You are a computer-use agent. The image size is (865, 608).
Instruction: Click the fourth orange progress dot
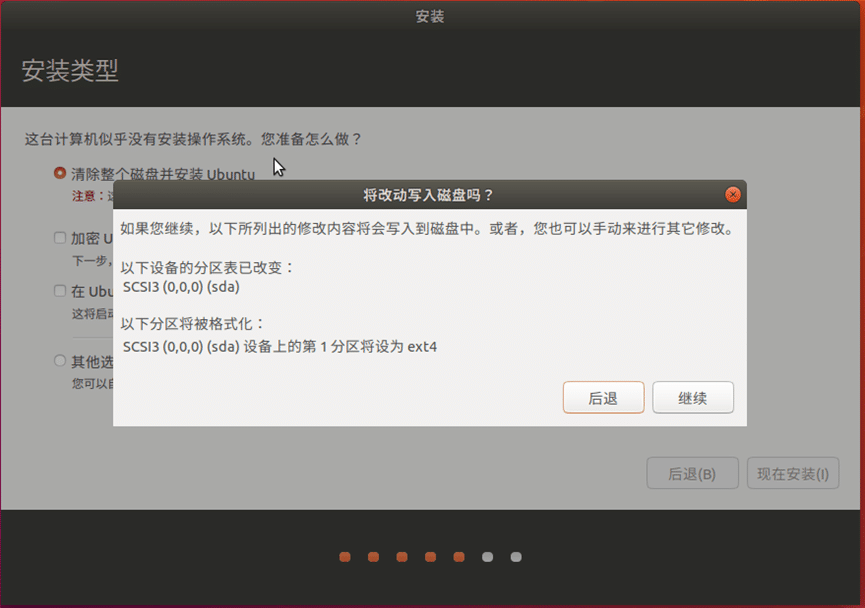coord(430,557)
